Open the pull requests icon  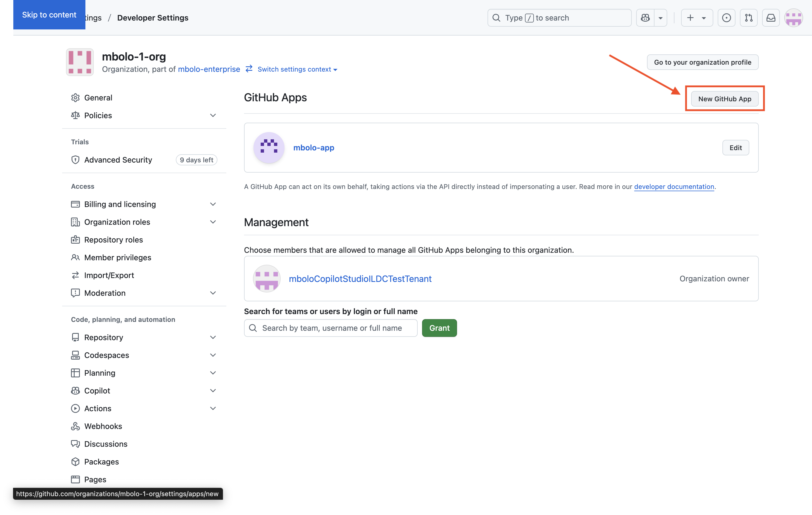pyautogui.click(x=748, y=17)
